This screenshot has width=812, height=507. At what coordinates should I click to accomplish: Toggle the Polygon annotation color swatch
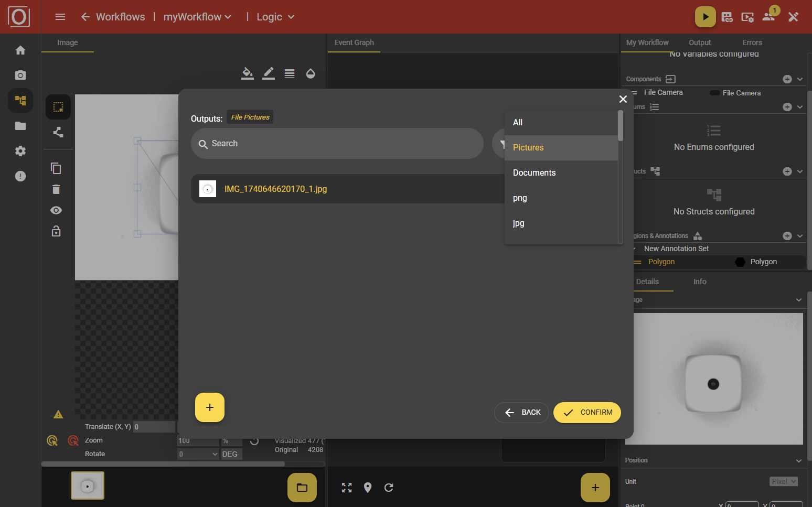[x=740, y=262]
